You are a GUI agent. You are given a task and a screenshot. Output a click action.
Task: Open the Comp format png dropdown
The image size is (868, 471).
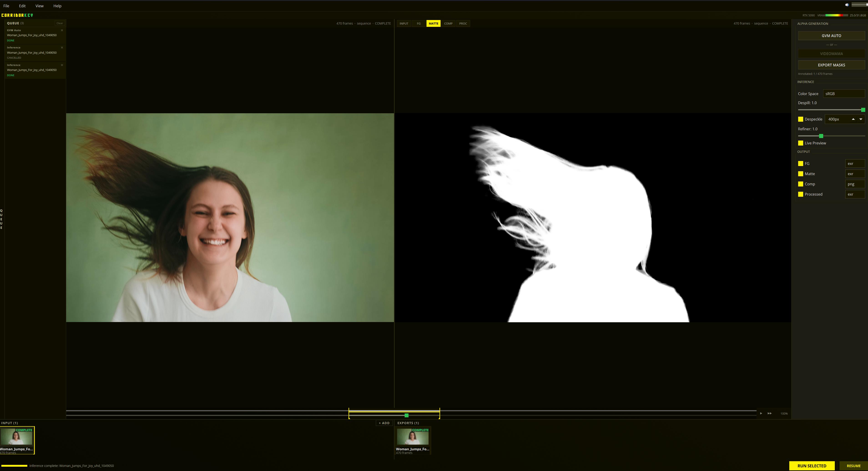tap(855, 184)
